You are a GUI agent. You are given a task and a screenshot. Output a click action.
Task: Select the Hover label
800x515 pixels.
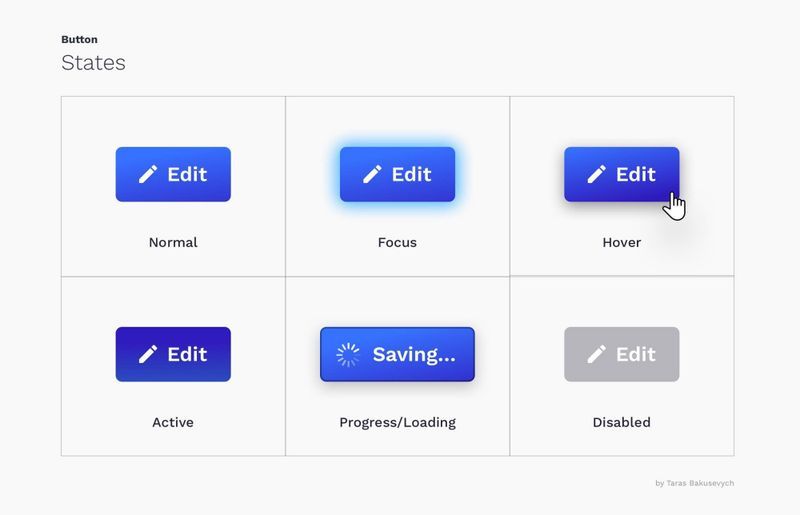coord(621,242)
